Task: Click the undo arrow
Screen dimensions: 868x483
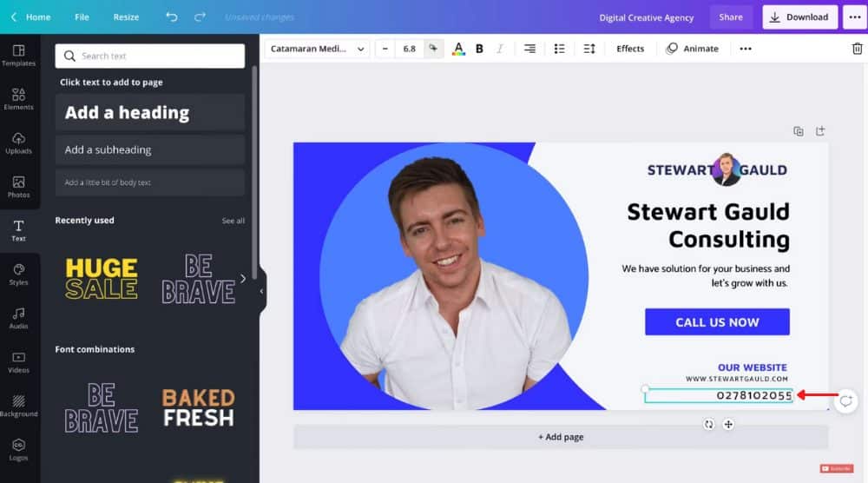Action: tap(172, 17)
